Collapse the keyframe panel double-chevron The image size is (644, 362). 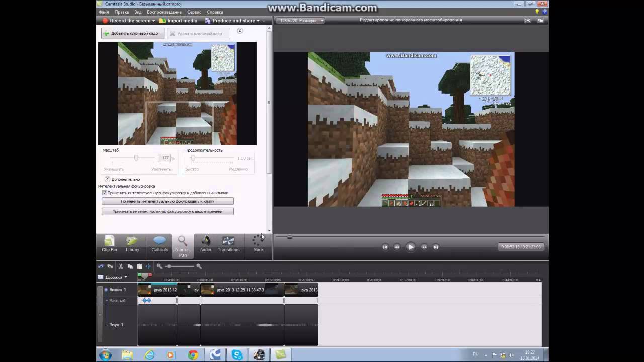pyautogui.click(x=240, y=31)
